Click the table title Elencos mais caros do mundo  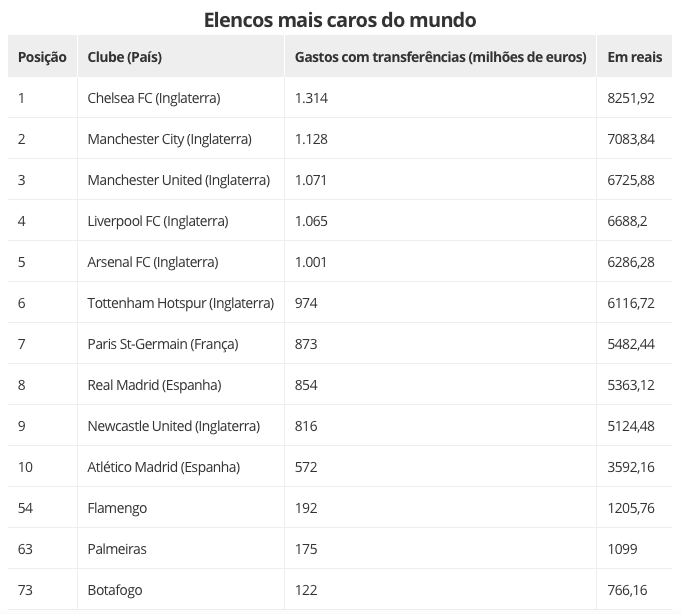click(340, 19)
